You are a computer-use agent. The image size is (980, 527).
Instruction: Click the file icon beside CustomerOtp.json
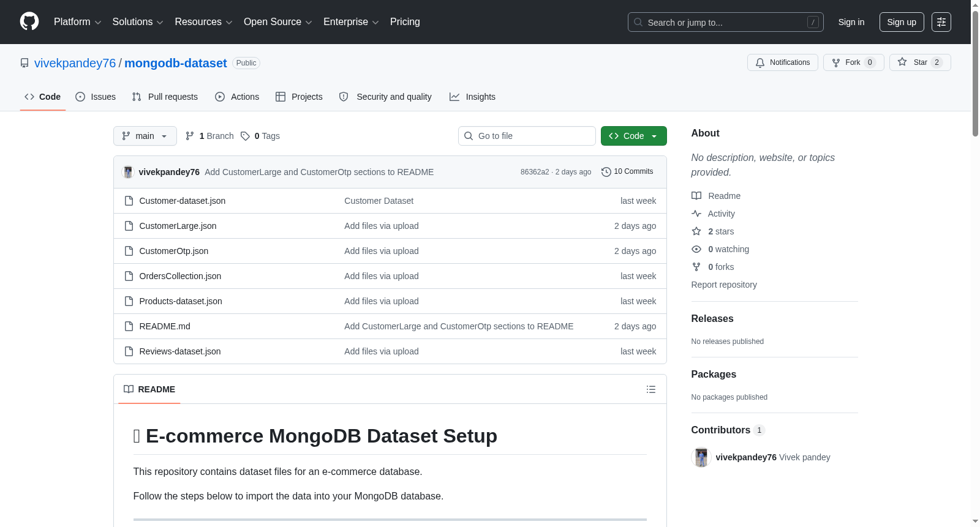coord(129,251)
